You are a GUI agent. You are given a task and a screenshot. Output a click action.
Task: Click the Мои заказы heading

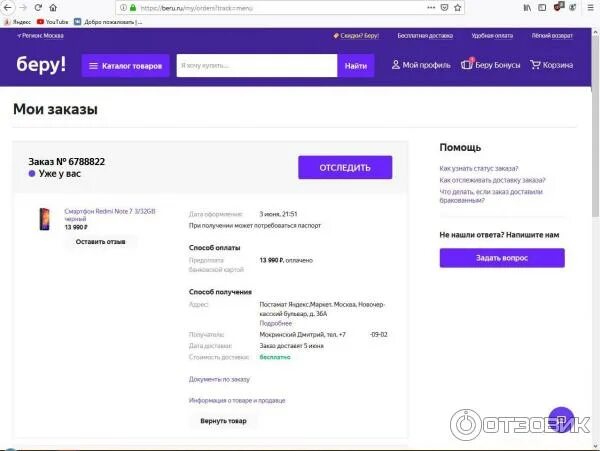(x=55, y=109)
